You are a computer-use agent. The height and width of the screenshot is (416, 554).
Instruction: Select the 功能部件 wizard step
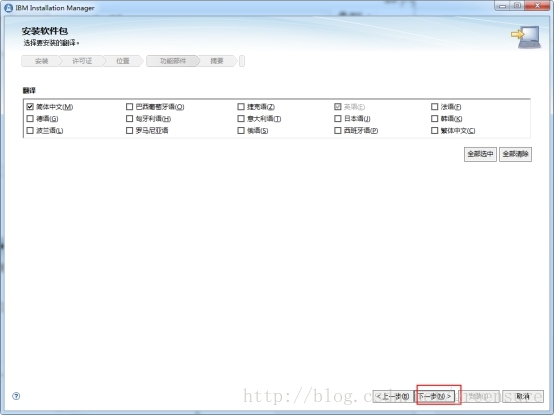(173, 61)
